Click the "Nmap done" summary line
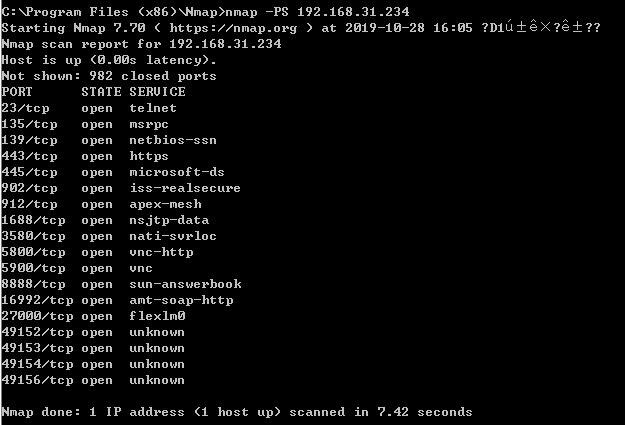Viewport: 625px width, 425px height. [237, 412]
